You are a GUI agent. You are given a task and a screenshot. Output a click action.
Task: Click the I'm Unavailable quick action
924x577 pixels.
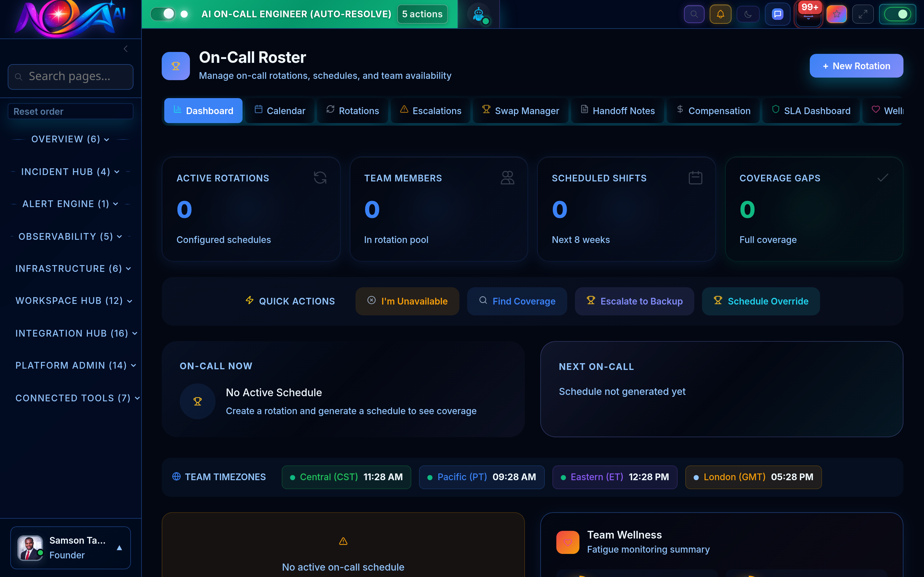click(x=407, y=301)
